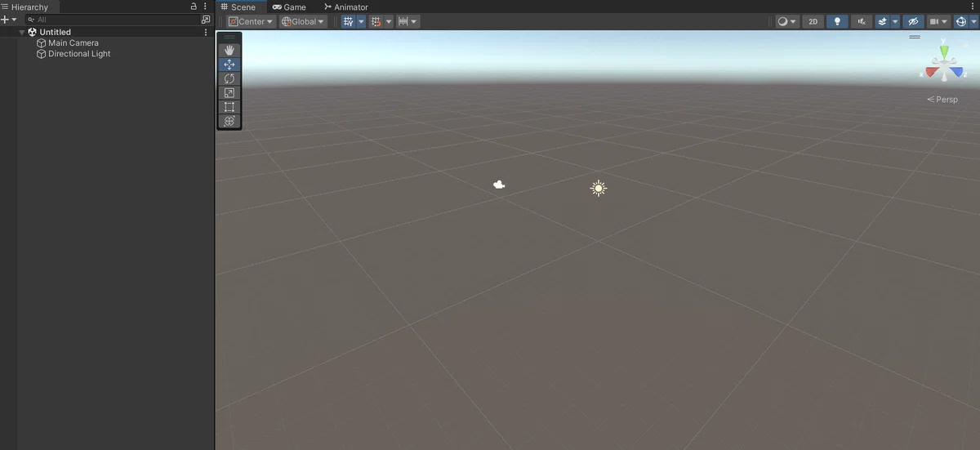Toggle scene lighting bulb

(x=837, y=21)
